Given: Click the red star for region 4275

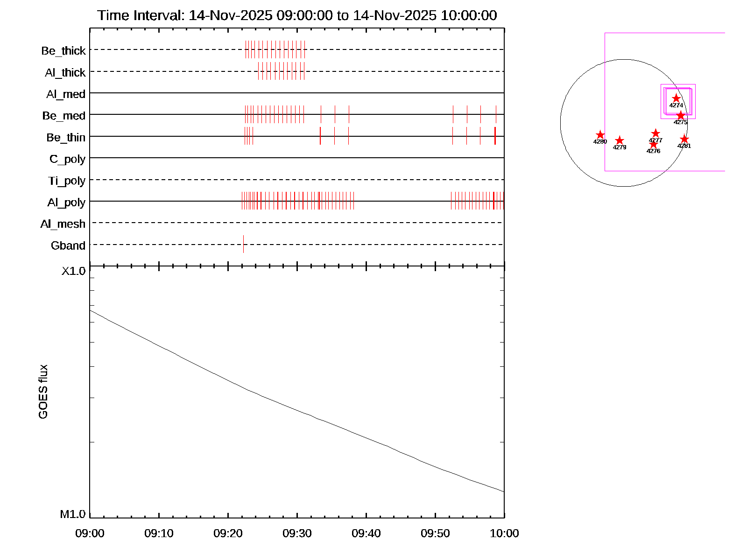Looking at the screenshot, I should tap(681, 115).
